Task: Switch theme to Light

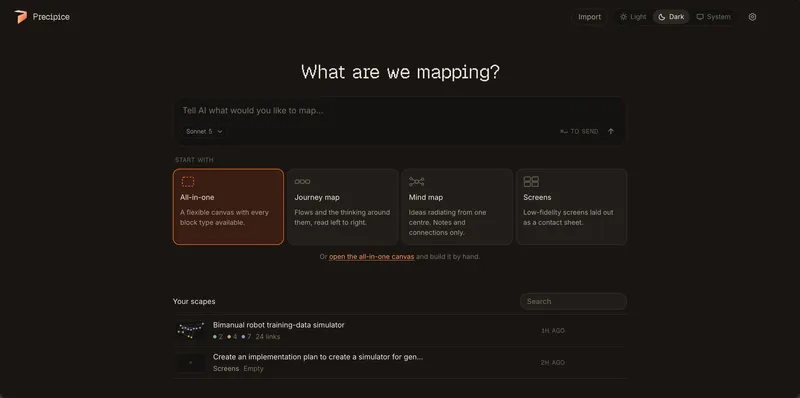Action: coord(633,17)
